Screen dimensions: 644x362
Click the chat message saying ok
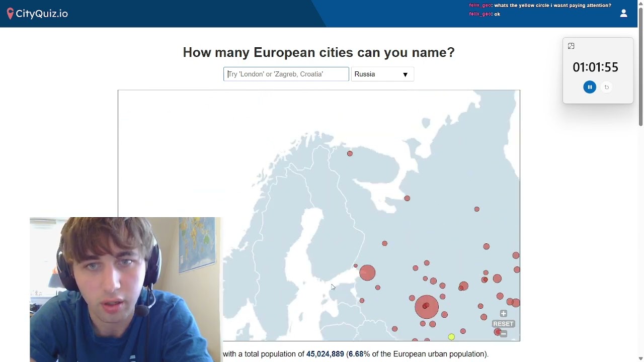485,14
